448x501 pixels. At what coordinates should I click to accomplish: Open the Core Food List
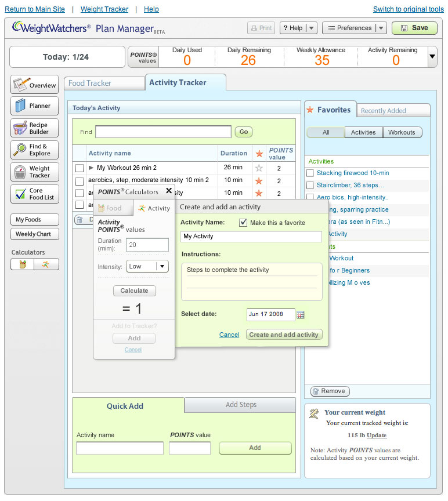pos(35,194)
